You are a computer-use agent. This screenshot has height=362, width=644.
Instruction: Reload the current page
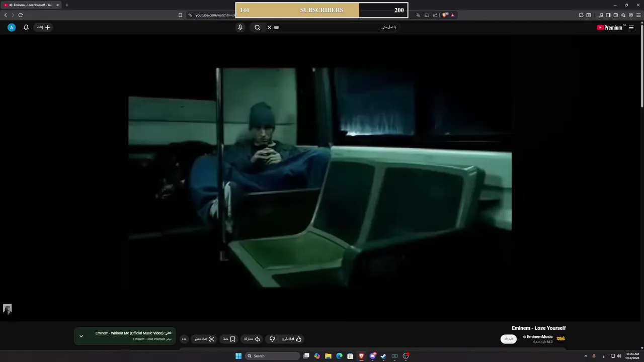(x=21, y=15)
